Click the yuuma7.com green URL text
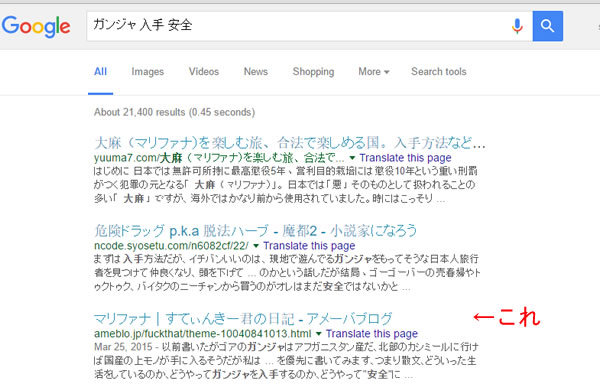This screenshot has width=600, height=391. 219,158
